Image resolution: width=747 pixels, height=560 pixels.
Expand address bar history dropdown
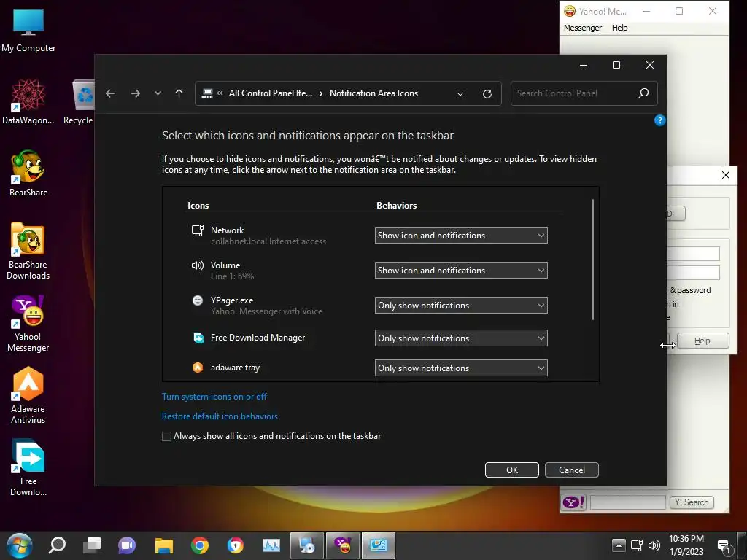click(x=460, y=94)
